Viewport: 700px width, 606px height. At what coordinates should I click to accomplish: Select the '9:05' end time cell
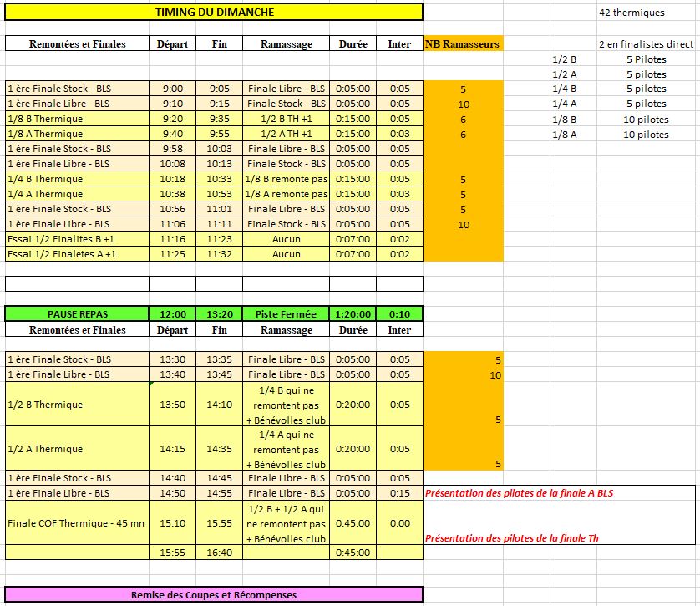coord(219,89)
